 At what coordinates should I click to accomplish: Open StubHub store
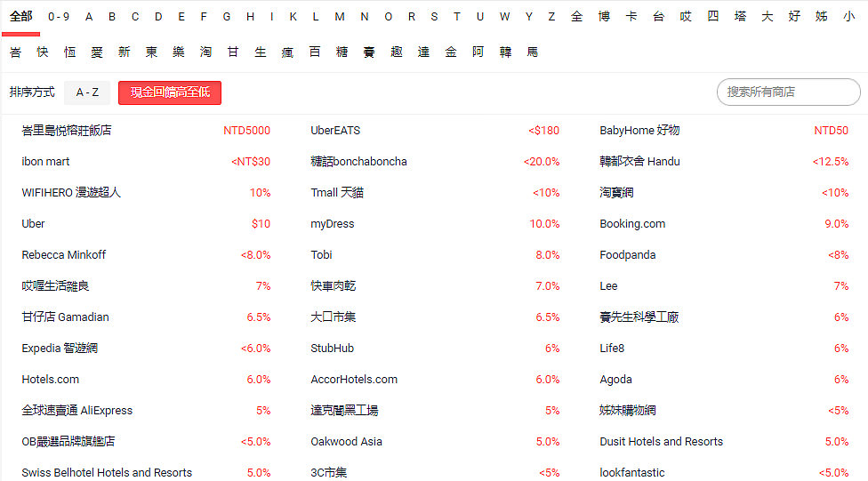332,349
